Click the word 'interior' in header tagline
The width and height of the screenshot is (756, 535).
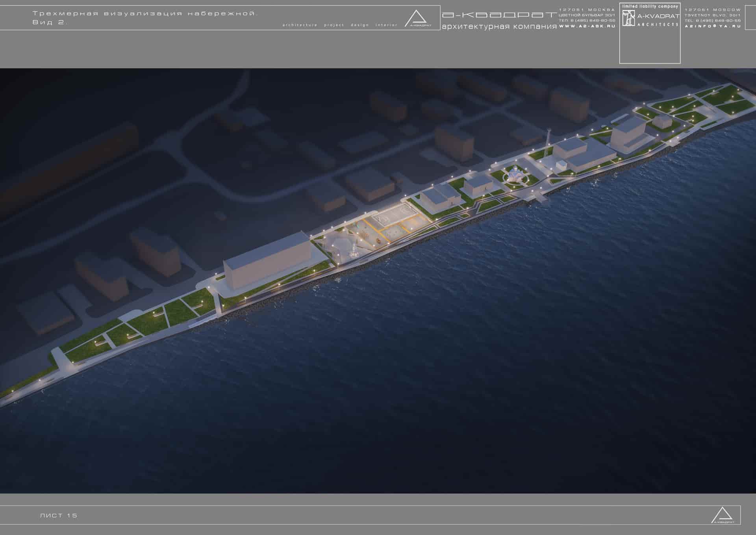click(x=387, y=25)
